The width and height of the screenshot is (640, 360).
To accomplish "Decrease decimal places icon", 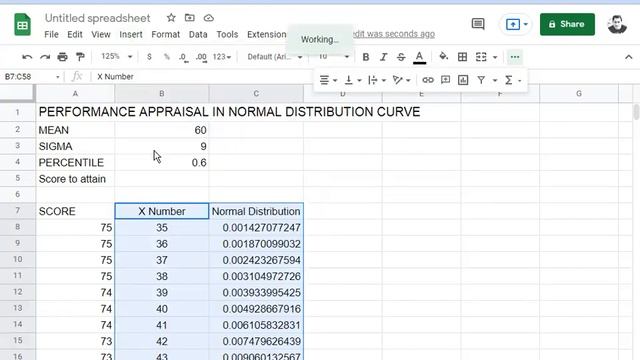I will 184,57.
